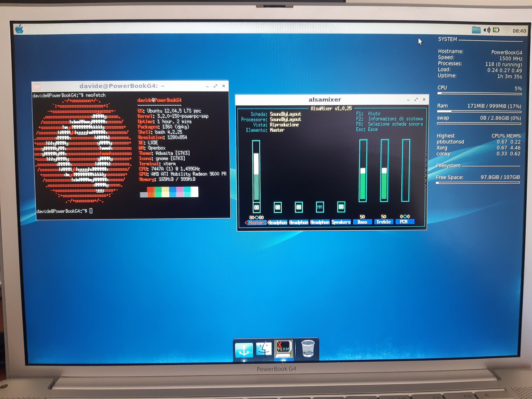Screen dimensions: 532x399
Task: Click the terminal prompt cursor
Action: pyautogui.click(x=91, y=211)
